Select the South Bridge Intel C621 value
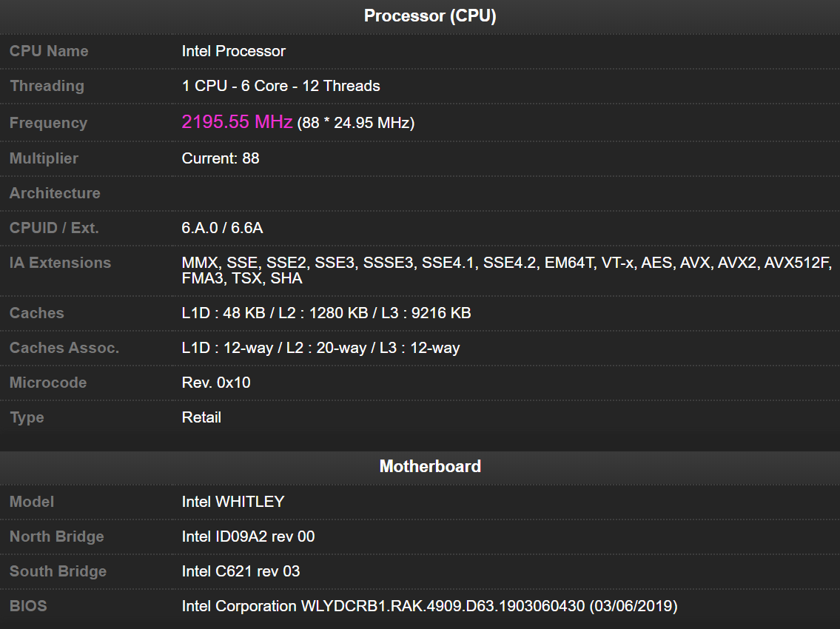The image size is (840, 629). (x=241, y=571)
